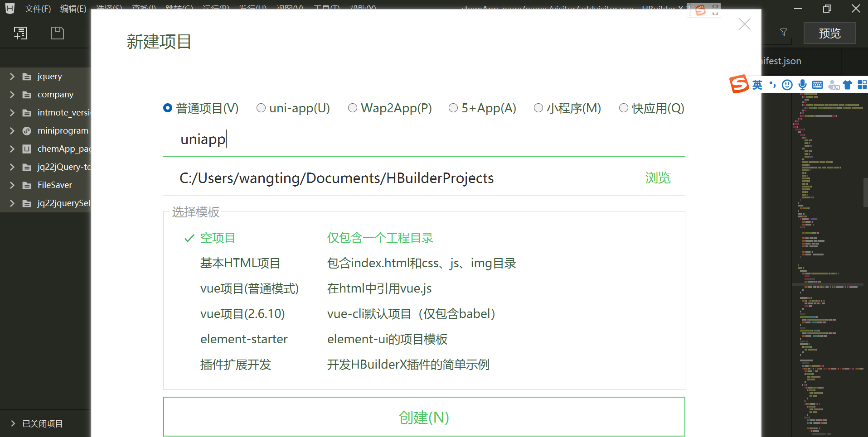Select the Wap2App(P) project type
This screenshot has width=868, height=437.
tap(353, 108)
